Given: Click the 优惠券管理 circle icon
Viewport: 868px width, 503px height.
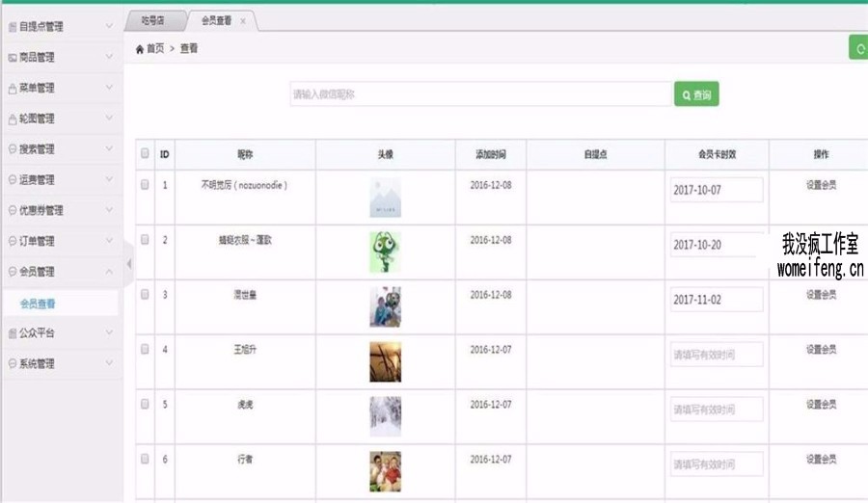Looking at the screenshot, I should (13, 210).
